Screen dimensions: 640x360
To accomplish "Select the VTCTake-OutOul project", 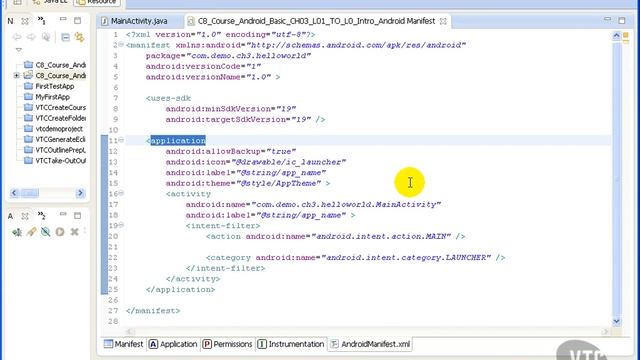I will 60,160.
